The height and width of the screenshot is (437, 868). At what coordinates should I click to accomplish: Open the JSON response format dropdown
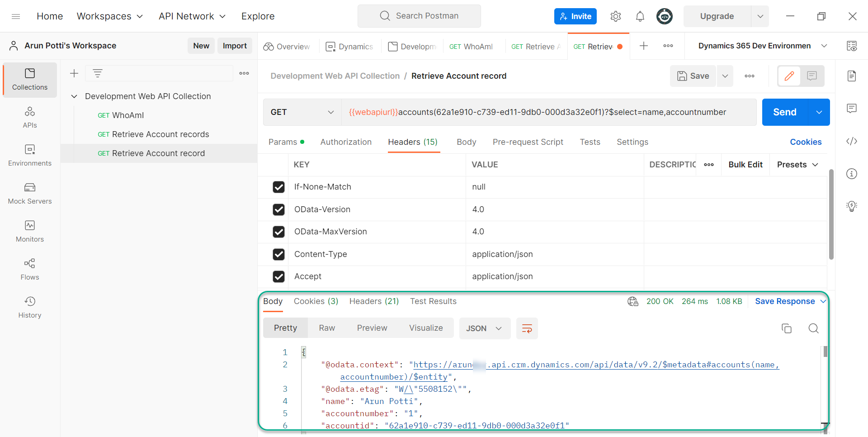pos(484,328)
